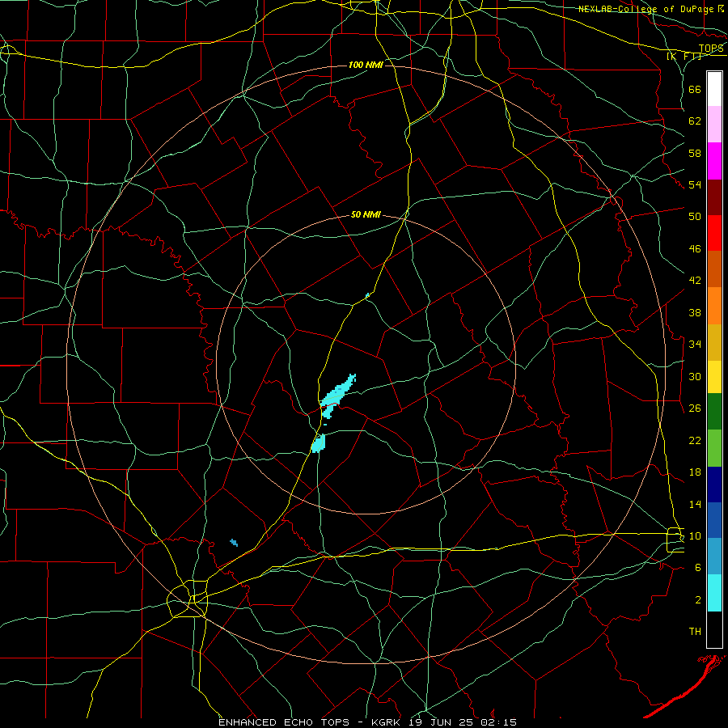Click the "38" legend value
The height and width of the screenshot is (728, 728).
pyautogui.click(x=695, y=313)
